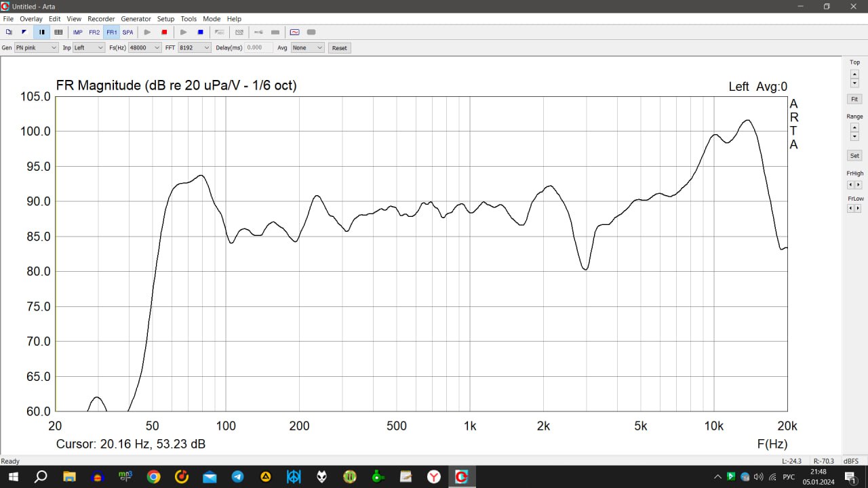Viewport: 868px width, 488px height.
Task: Switch to FR2 dual-channel mode
Action: point(94,32)
